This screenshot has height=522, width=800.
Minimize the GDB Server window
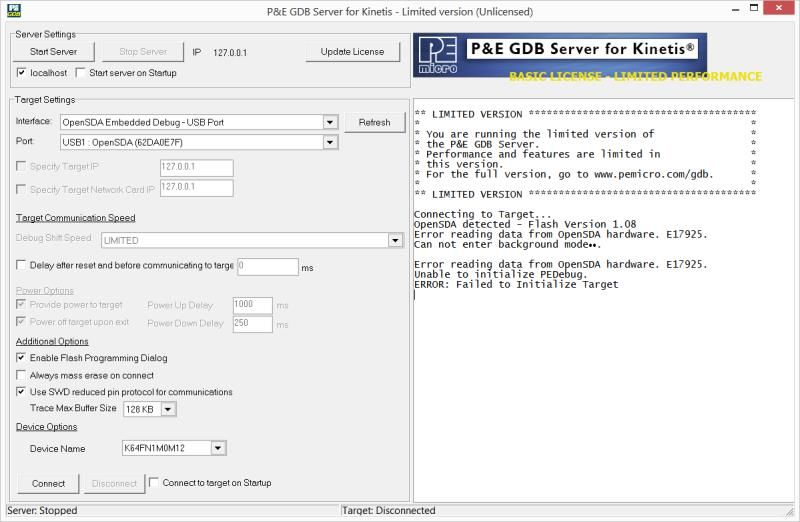point(736,9)
